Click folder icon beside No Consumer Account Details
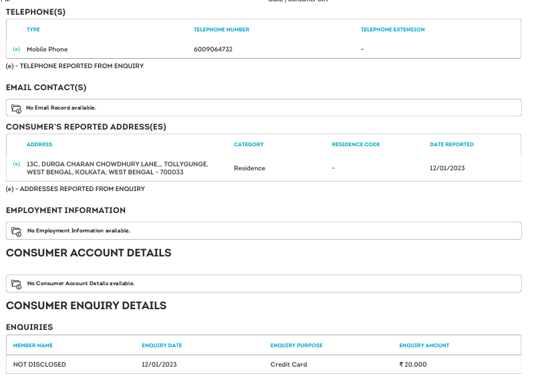550x392 pixels. click(17, 283)
